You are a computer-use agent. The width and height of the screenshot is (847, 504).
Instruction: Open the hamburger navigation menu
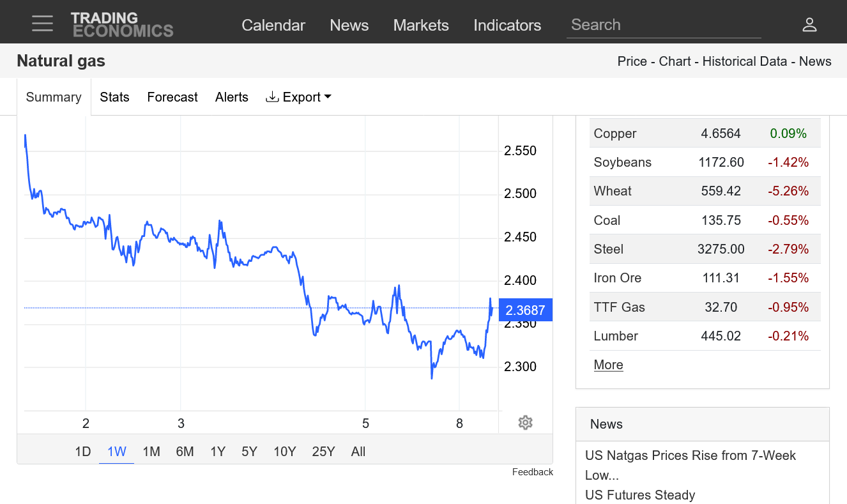(x=43, y=24)
